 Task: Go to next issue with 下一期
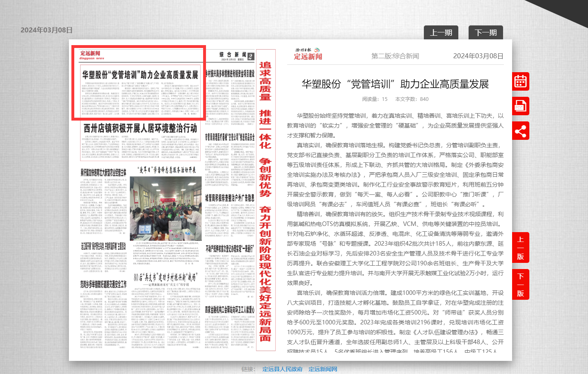tap(485, 33)
